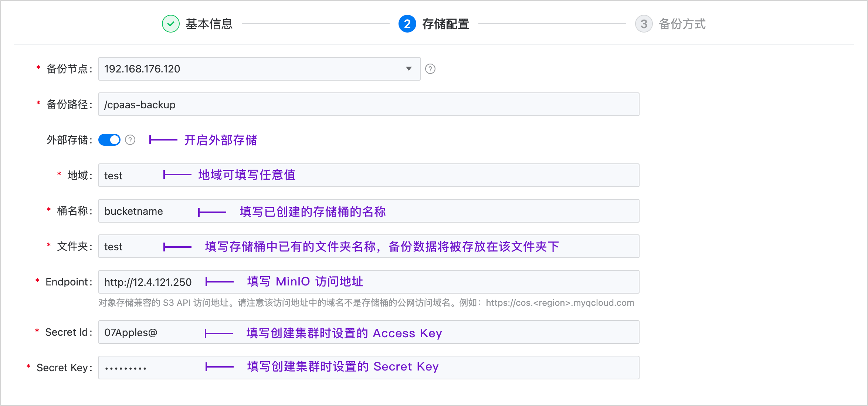Go to 基本信息 step

pyautogui.click(x=209, y=24)
